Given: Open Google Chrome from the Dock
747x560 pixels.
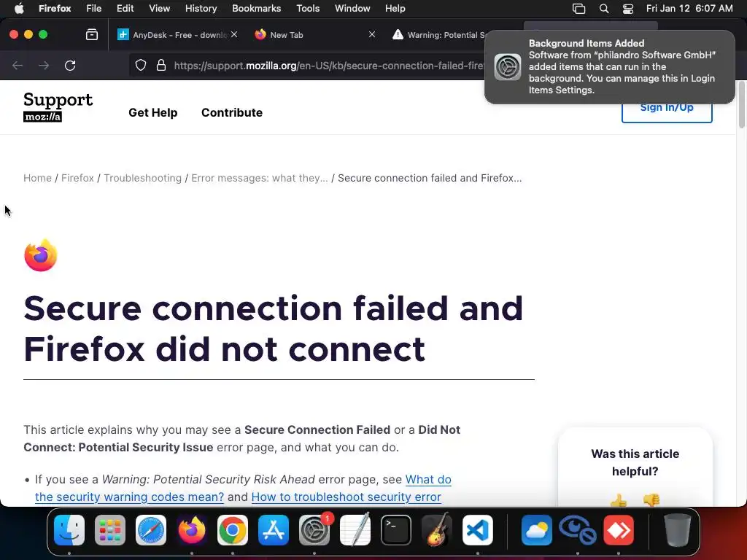Looking at the screenshot, I should [233, 530].
